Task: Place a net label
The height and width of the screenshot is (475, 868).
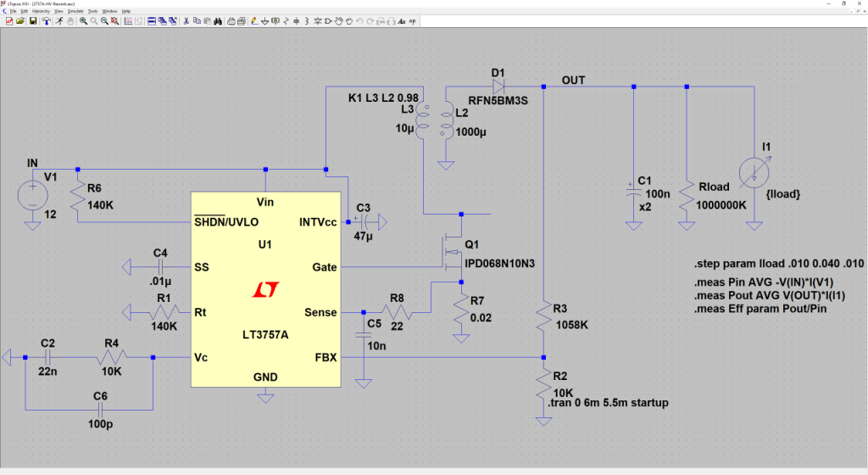Action: click(x=275, y=21)
